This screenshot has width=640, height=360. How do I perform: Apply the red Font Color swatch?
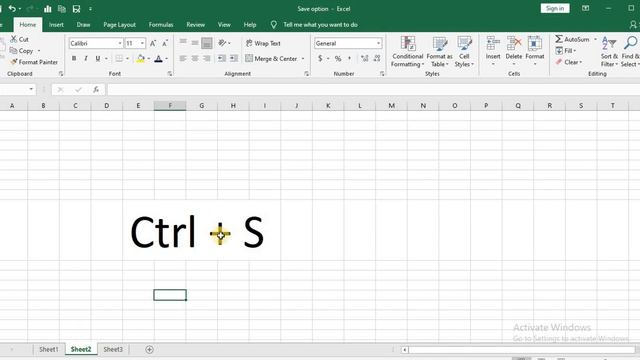tap(158, 59)
